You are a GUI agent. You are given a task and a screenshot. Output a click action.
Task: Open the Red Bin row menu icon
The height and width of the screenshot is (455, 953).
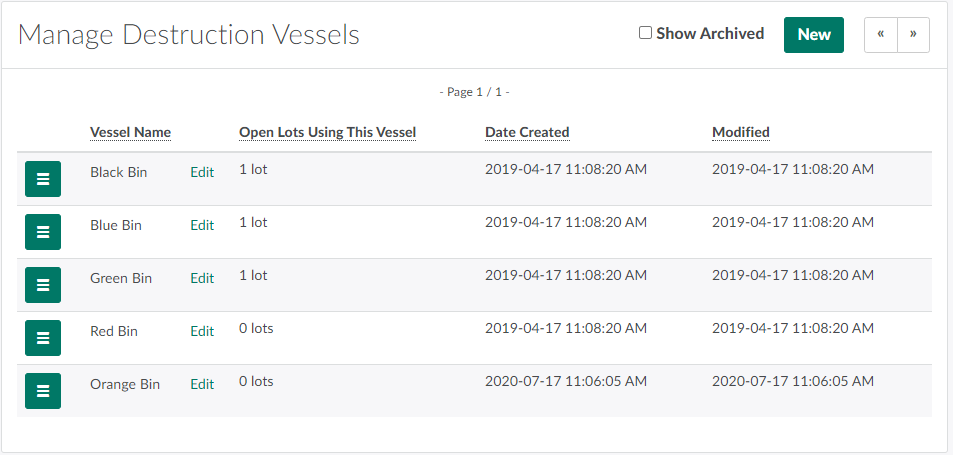coord(43,338)
